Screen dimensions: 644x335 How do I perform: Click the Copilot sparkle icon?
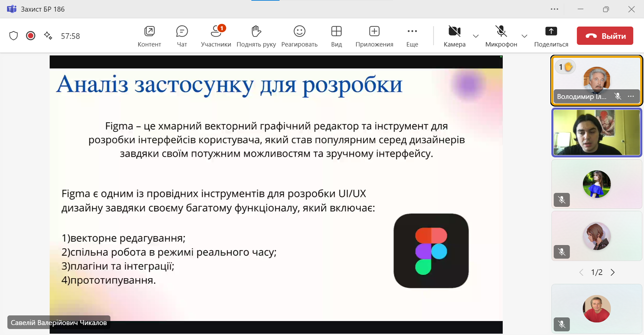(x=48, y=36)
